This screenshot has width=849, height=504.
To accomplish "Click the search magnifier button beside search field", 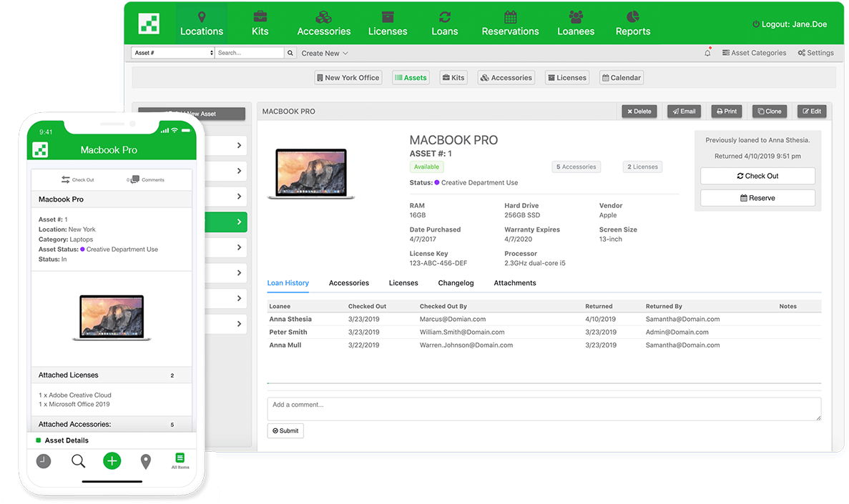I will coord(290,53).
